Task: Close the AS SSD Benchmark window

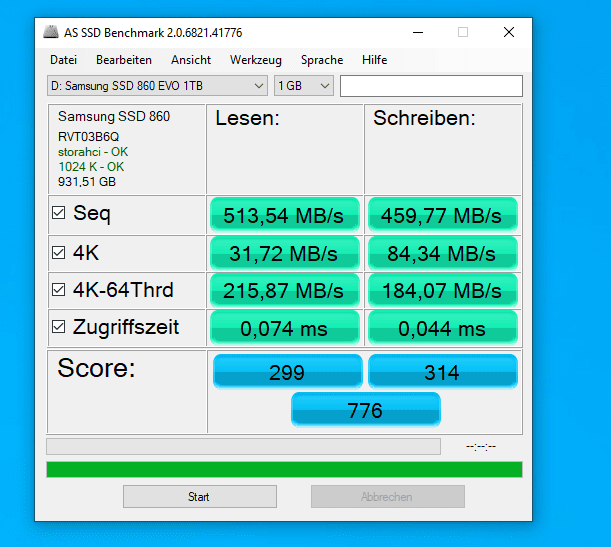Action: (x=509, y=32)
